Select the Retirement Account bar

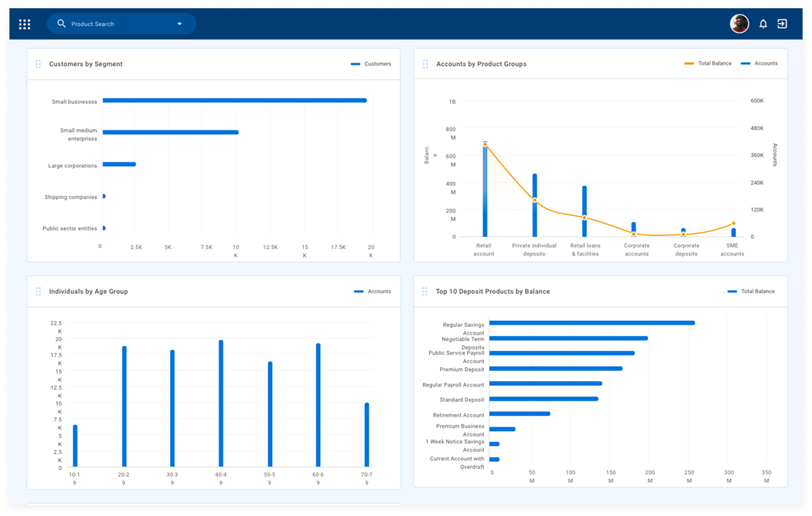click(520, 413)
